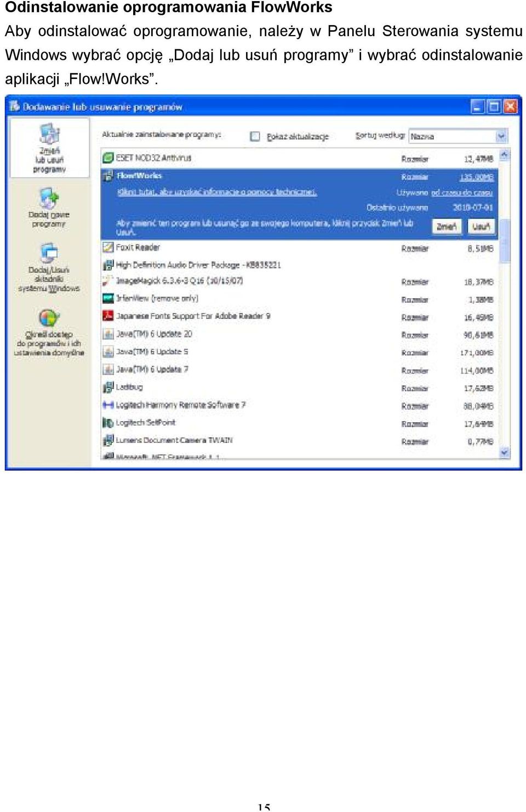Open the technical support information link
The image size is (526, 812).
(216, 192)
